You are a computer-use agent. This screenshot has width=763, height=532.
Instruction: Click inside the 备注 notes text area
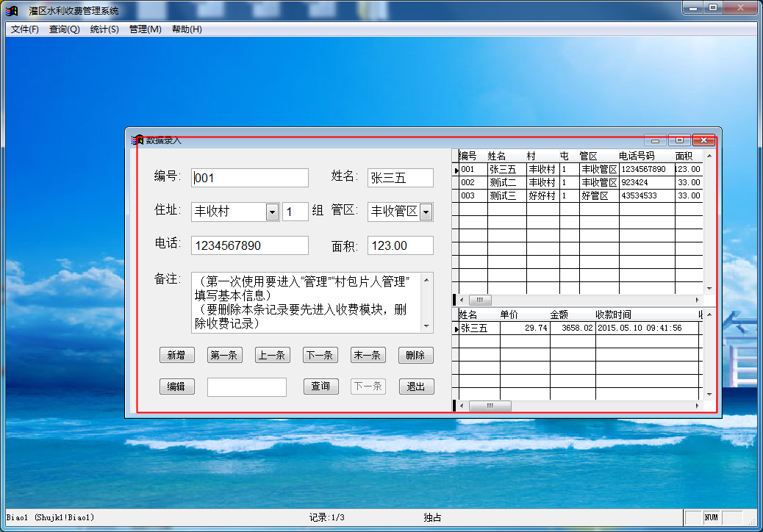pos(307,303)
